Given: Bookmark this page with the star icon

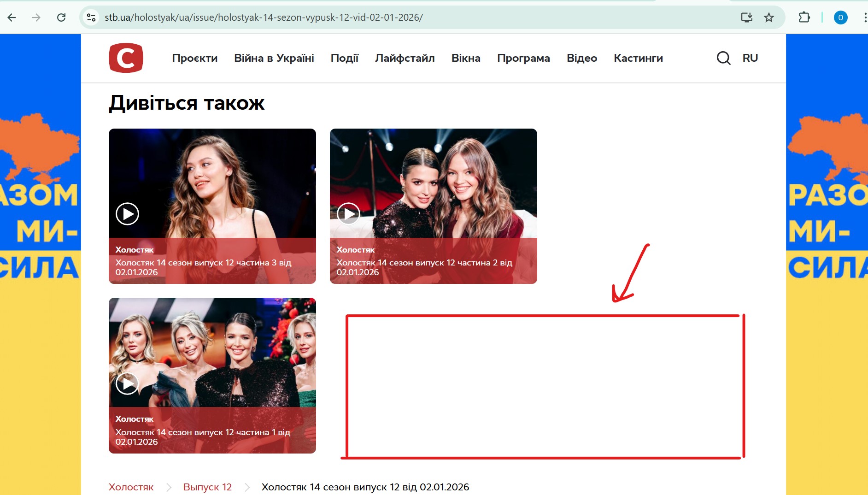Looking at the screenshot, I should tap(769, 18).
